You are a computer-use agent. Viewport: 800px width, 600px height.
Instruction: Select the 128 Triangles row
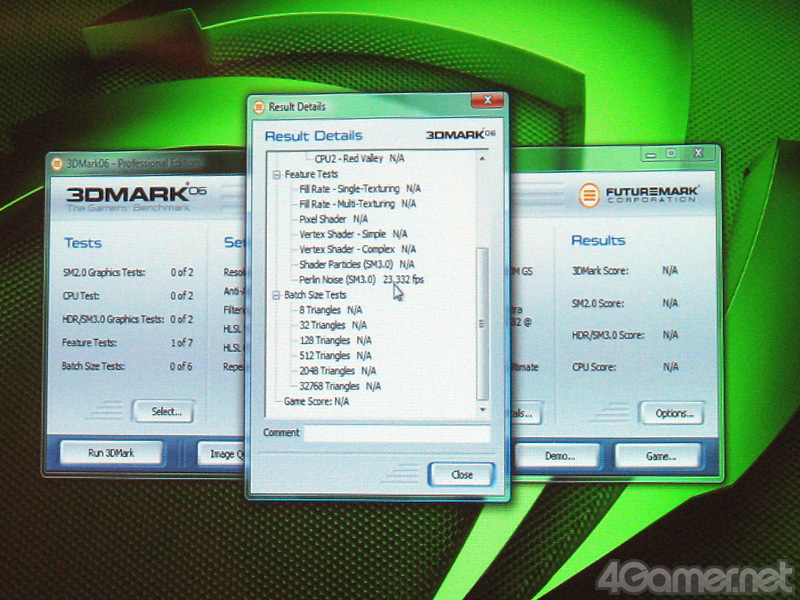[335, 340]
